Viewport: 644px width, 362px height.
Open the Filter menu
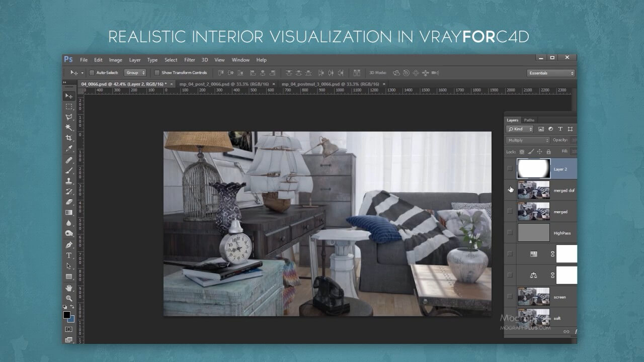coord(189,60)
